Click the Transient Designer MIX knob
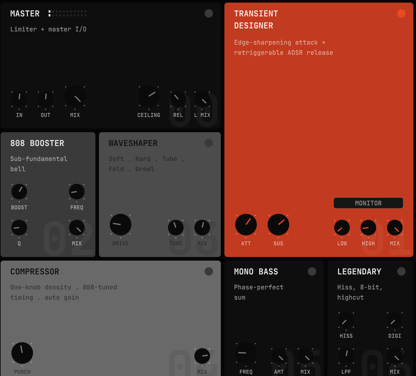This screenshot has height=376, width=416. click(x=395, y=228)
